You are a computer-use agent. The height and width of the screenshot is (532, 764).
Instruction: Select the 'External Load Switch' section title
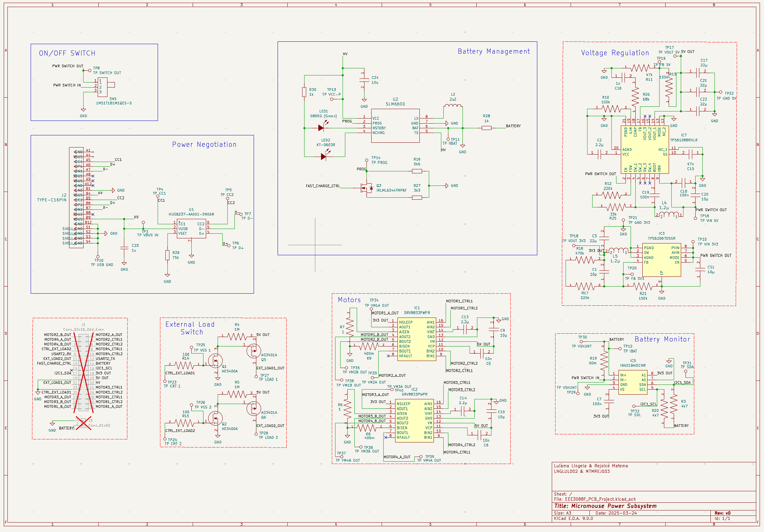coord(190,328)
